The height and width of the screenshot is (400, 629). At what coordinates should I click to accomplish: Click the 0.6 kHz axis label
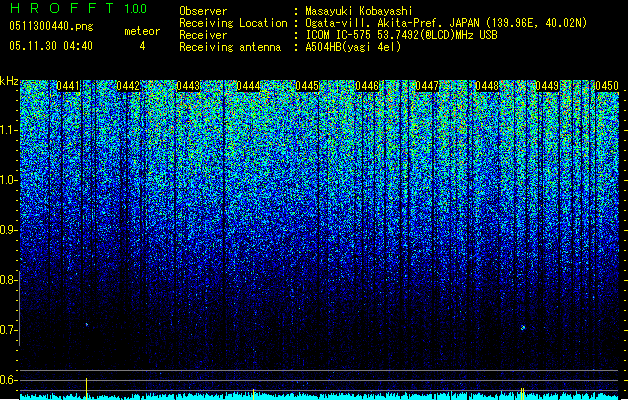(9, 380)
